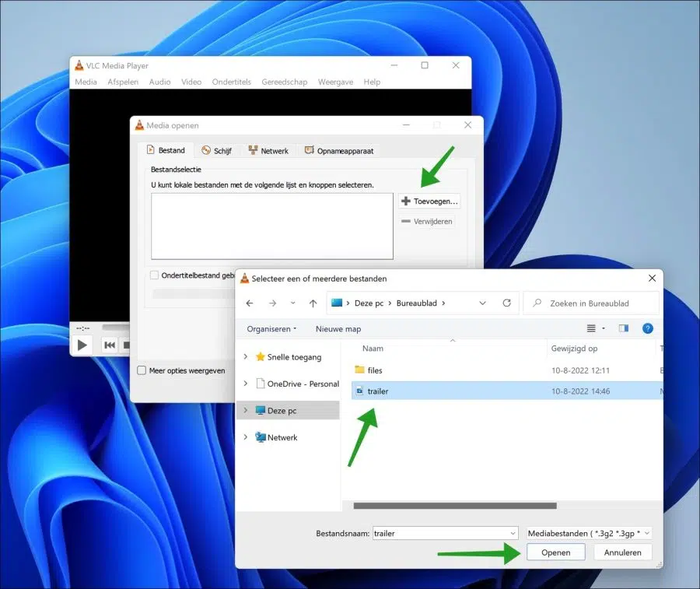Open the Video menu
This screenshot has width=700, height=589.
[191, 82]
